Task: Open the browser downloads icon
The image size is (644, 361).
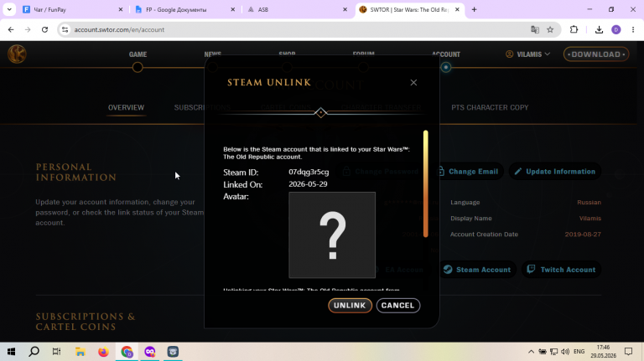Action: pos(600,29)
